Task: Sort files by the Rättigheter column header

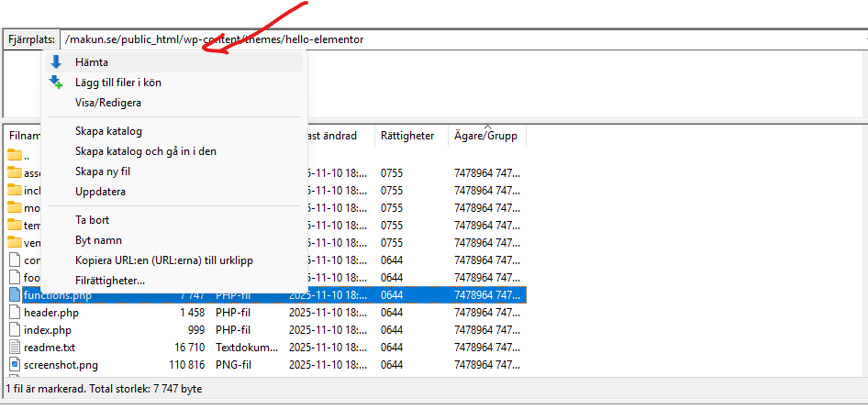Action: (x=406, y=136)
